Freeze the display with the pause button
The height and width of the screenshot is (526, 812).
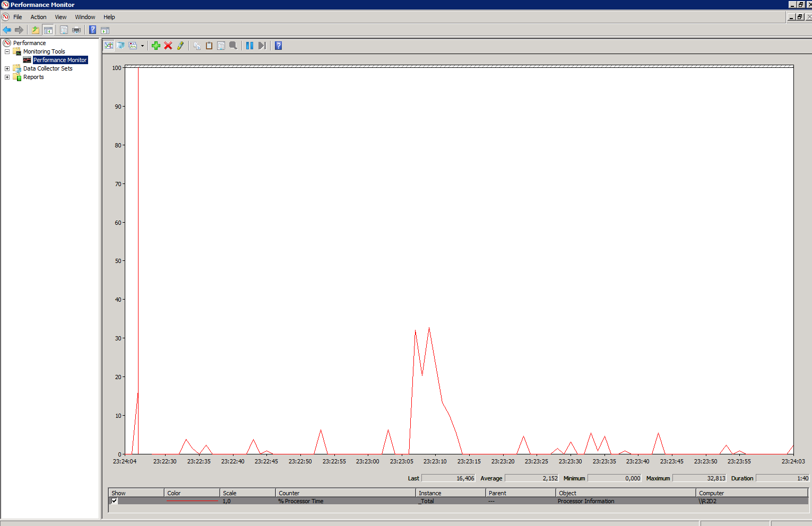250,46
